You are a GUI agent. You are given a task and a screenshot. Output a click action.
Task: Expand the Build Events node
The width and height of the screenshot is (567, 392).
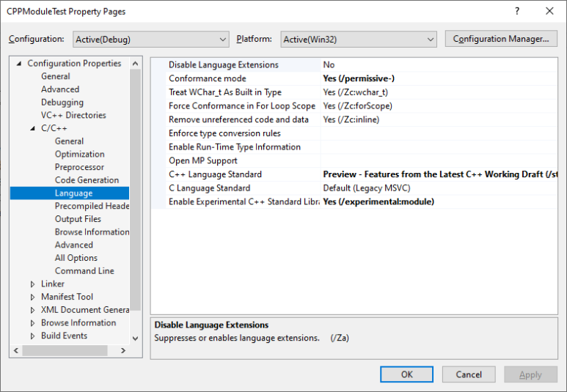[x=33, y=336]
